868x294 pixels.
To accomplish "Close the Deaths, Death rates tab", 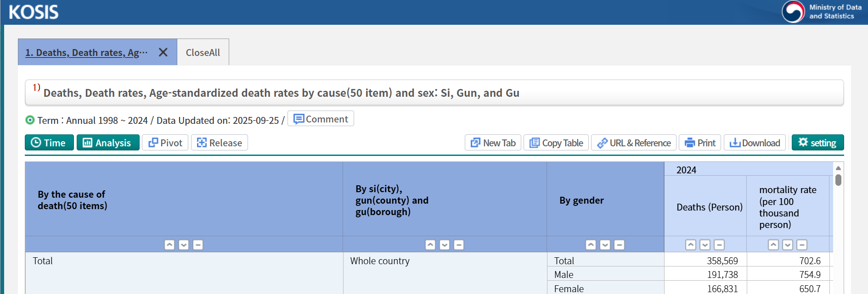I will tap(163, 52).
